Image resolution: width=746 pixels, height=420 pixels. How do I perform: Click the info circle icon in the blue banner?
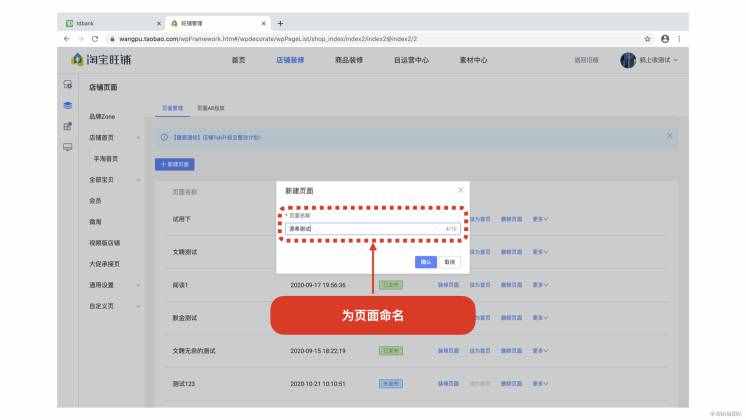coord(164,137)
